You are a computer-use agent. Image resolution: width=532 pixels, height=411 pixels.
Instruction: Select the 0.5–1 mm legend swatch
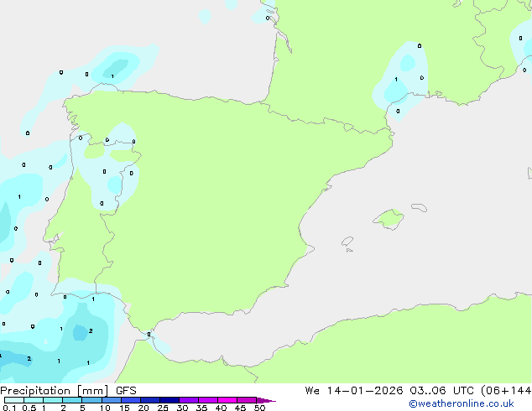tap(34, 400)
